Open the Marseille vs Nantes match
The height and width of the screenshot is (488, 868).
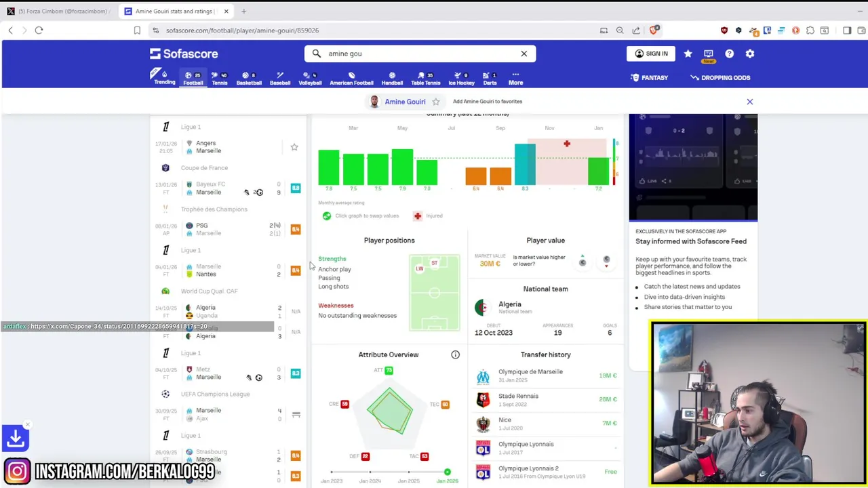coord(227,270)
